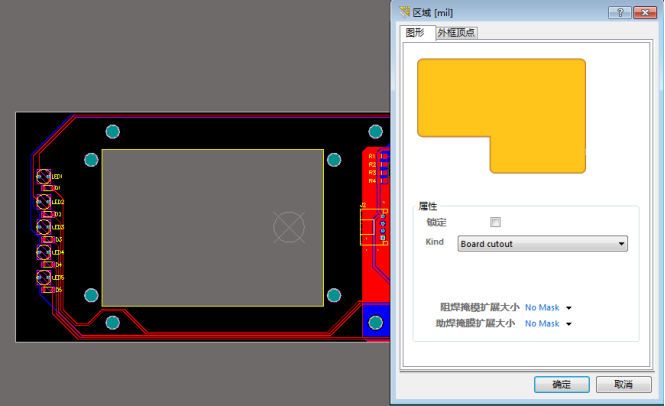665x406 pixels.
Task: Select the LED3 component on the PCB
Action: (x=44, y=227)
